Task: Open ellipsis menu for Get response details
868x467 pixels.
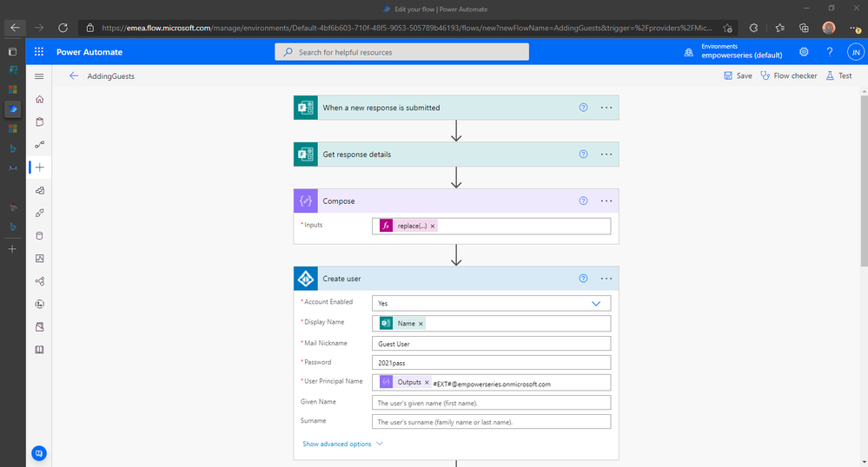Action: point(606,155)
